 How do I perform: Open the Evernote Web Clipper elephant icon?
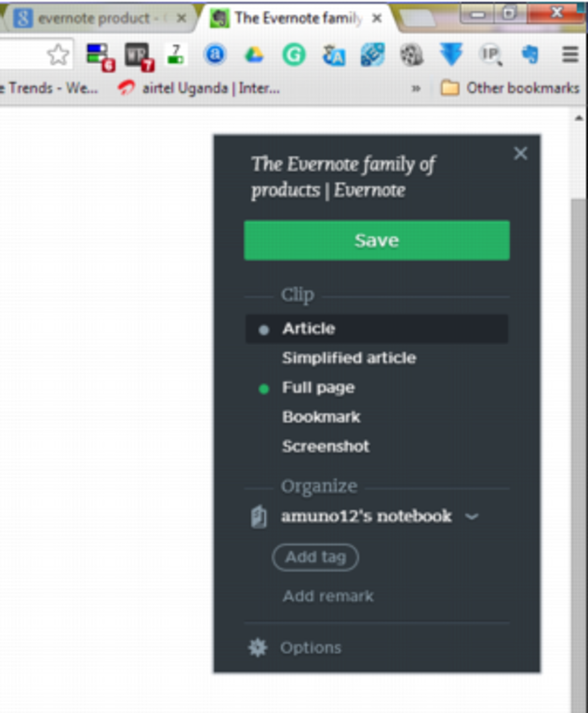[x=530, y=55]
